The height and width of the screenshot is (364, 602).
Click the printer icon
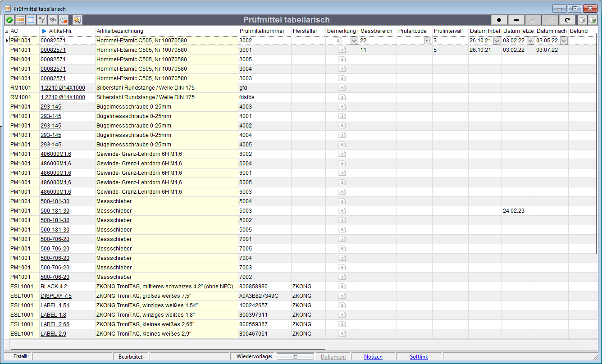point(583,20)
